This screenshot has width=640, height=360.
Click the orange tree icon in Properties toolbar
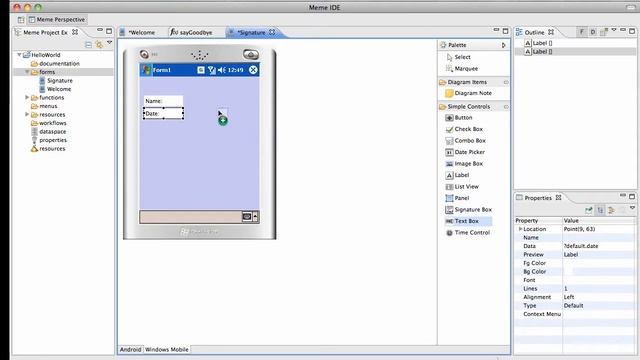pyautogui.click(x=611, y=210)
